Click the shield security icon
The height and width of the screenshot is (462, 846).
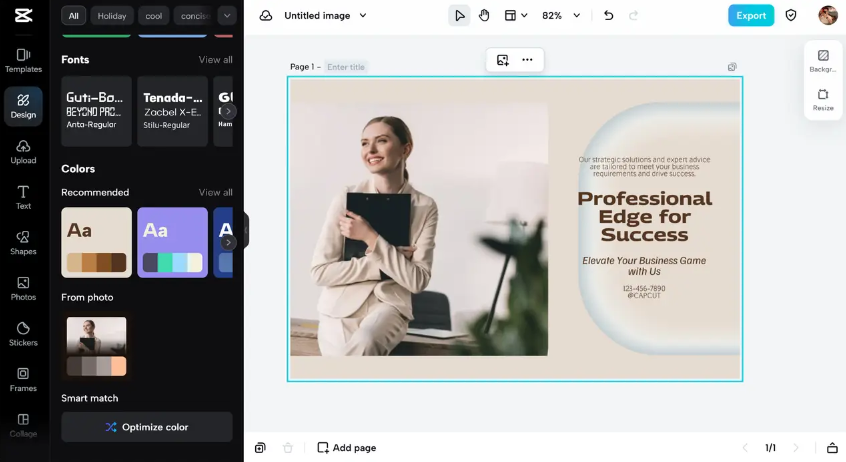click(791, 15)
